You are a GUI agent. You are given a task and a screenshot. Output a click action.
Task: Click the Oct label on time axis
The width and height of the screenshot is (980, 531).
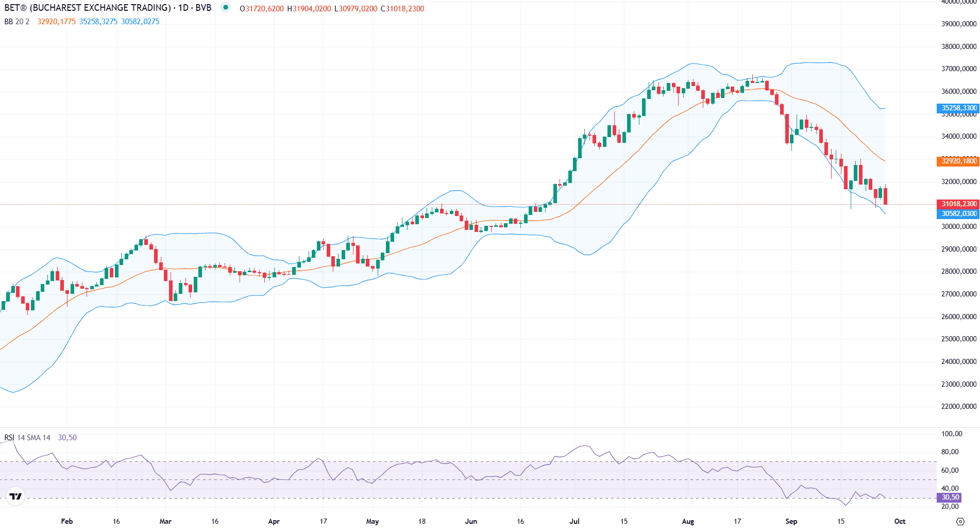(900, 522)
